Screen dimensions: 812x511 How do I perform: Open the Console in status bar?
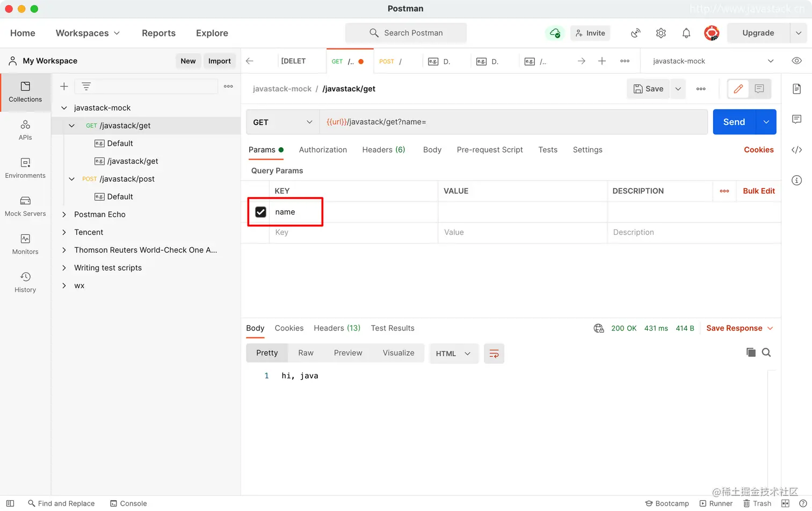(128, 503)
